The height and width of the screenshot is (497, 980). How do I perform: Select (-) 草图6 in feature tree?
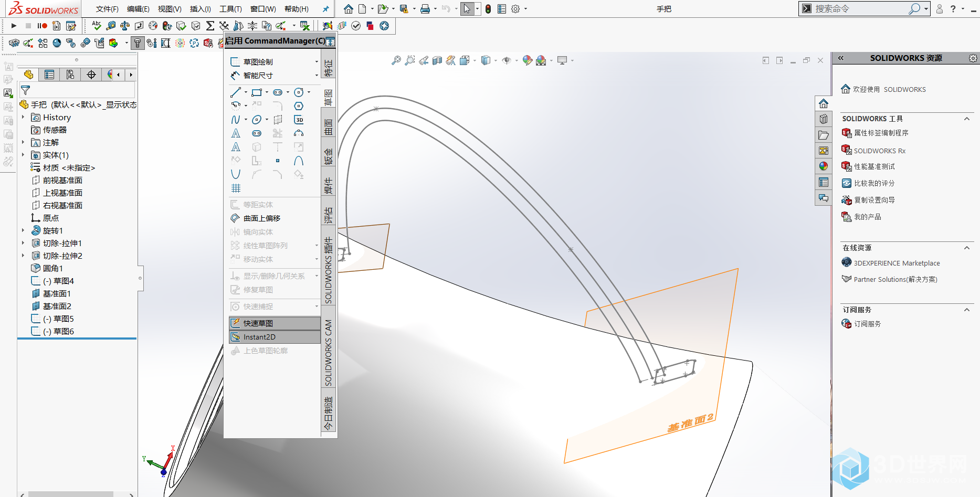point(58,331)
